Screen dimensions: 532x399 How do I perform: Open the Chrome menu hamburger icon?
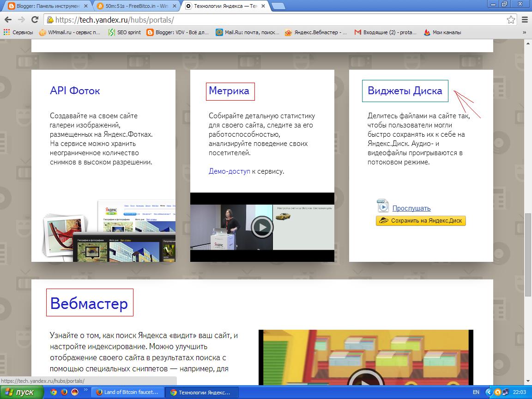tap(525, 20)
